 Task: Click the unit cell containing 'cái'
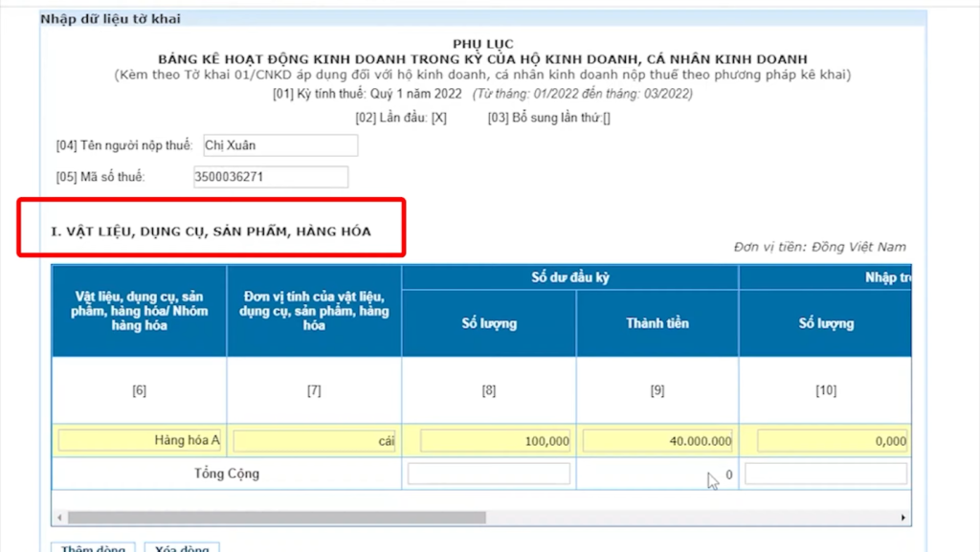[314, 441]
